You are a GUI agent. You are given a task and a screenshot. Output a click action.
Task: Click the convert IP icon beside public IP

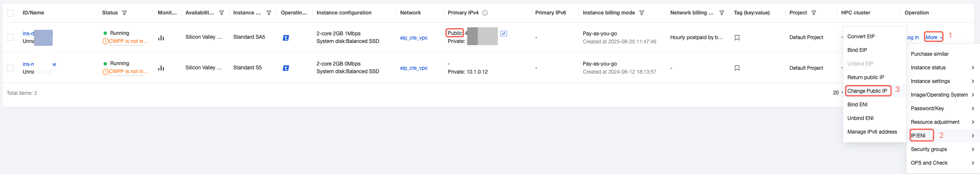point(504,33)
